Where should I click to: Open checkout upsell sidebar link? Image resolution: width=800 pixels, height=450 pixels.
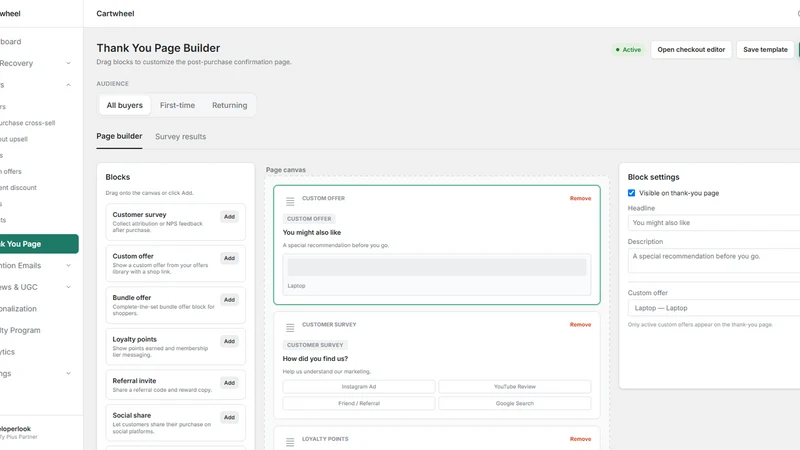click(15, 139)
